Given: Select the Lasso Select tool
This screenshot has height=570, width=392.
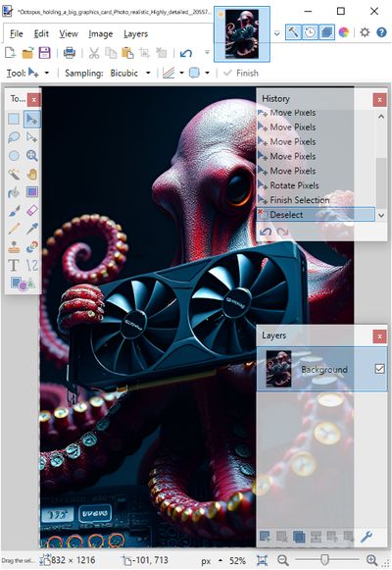Looking at the screenshot, I should point(14,137).
